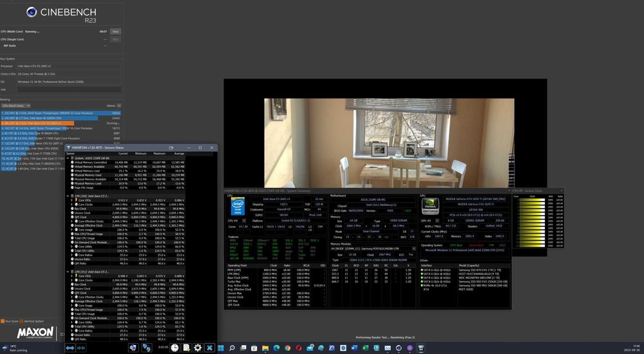Expand Core Ratios in the CPU [#0] group
644x354 pixels.
[x=71, y=255]
